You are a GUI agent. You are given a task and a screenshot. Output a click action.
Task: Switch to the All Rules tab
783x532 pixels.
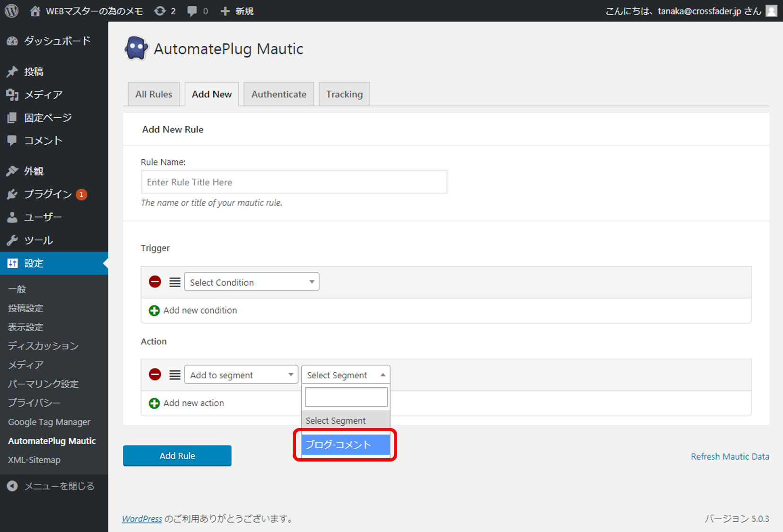pyautogui.click(x=154, y=94)
